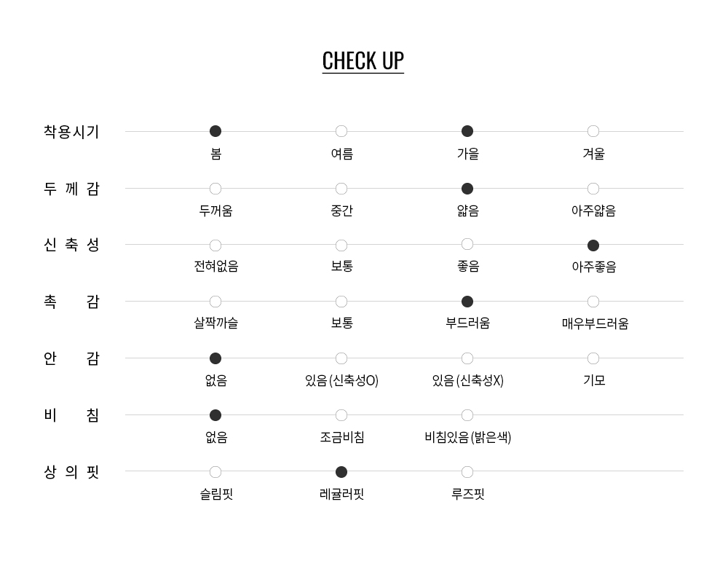Choose 중간 thickness option dot
Image resolution: width=728 pixels, height=566 pixels.
341,189
